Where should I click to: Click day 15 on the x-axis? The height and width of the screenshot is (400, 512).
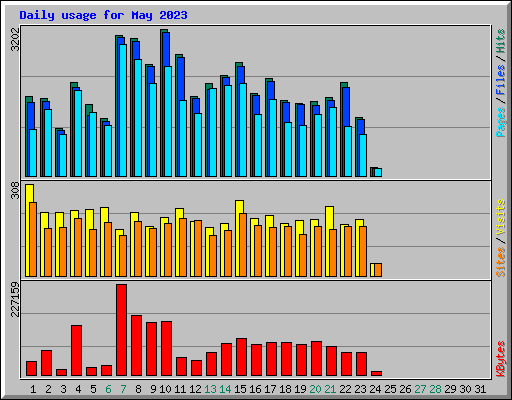pos(240,389)
